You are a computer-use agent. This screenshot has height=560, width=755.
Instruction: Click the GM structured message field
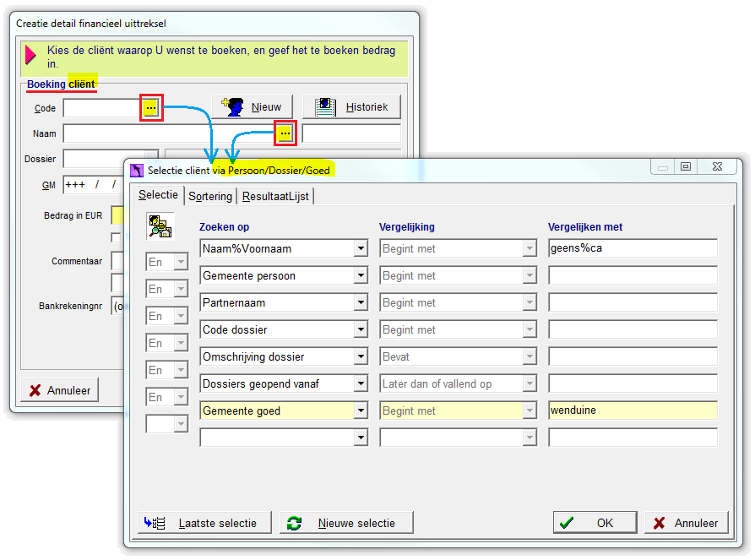tap(94, 184)
